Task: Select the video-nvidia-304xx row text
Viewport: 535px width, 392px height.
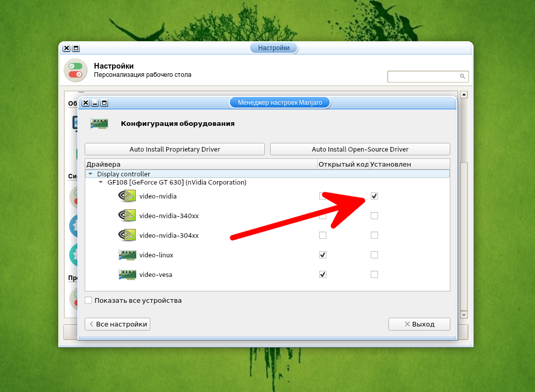Action: (x=169, y=235)
